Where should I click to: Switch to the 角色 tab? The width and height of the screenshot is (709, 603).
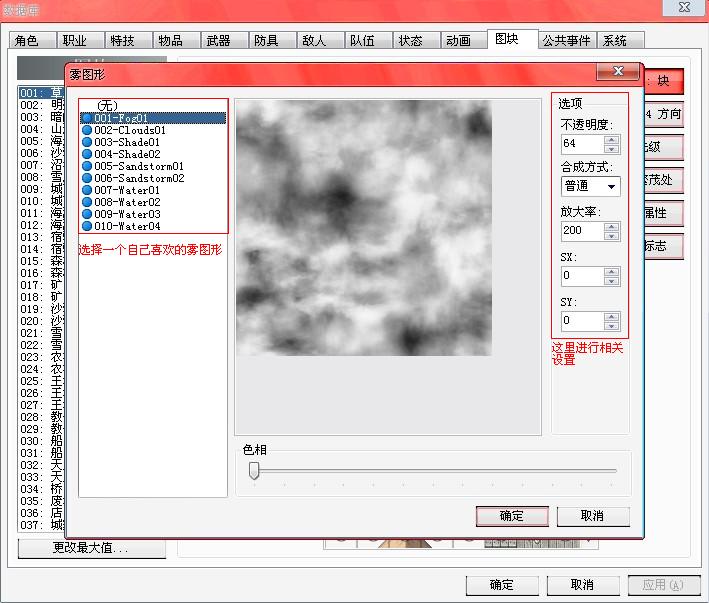pos(32,41)
